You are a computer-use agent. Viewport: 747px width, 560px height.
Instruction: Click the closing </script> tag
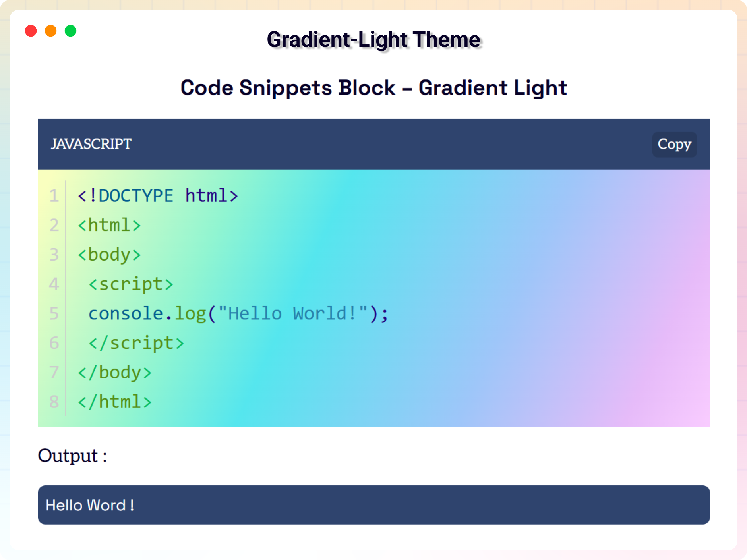[136, 343]
